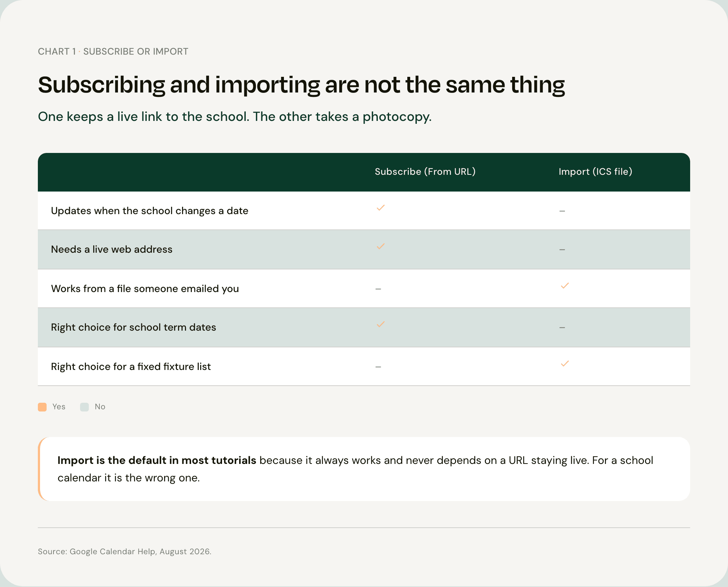The width and height of the screenshot is (728, 587).
Task: Click 'Right choice for a fixed fixture list'
Action: pyautogui.click(x=131, y=367)
